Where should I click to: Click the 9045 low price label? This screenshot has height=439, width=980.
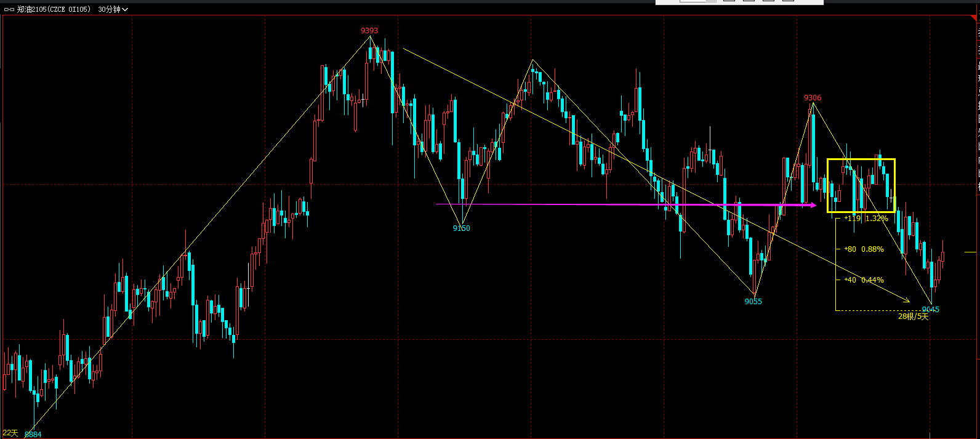(x=930, y=309)
